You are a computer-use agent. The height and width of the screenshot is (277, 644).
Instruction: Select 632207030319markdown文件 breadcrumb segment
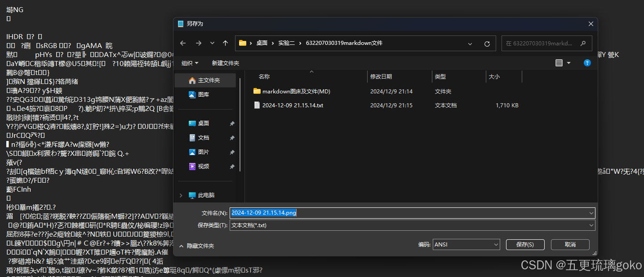pyautogui.click(x=344, y=44)
